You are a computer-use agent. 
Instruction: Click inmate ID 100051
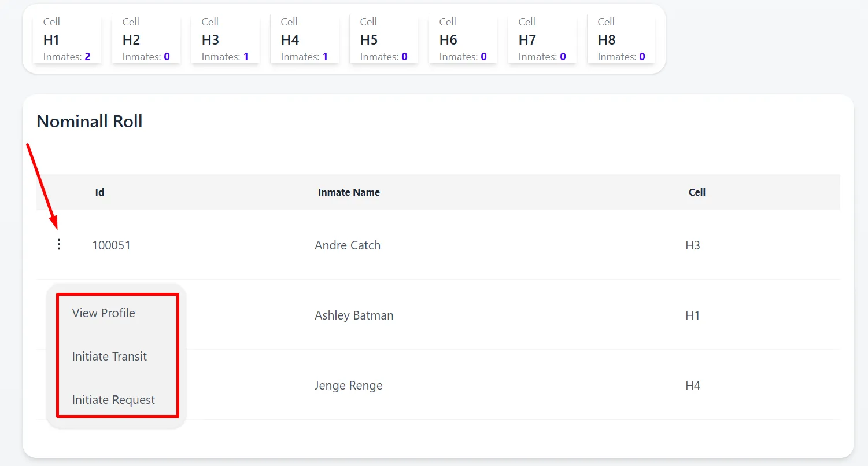[111, 245]
